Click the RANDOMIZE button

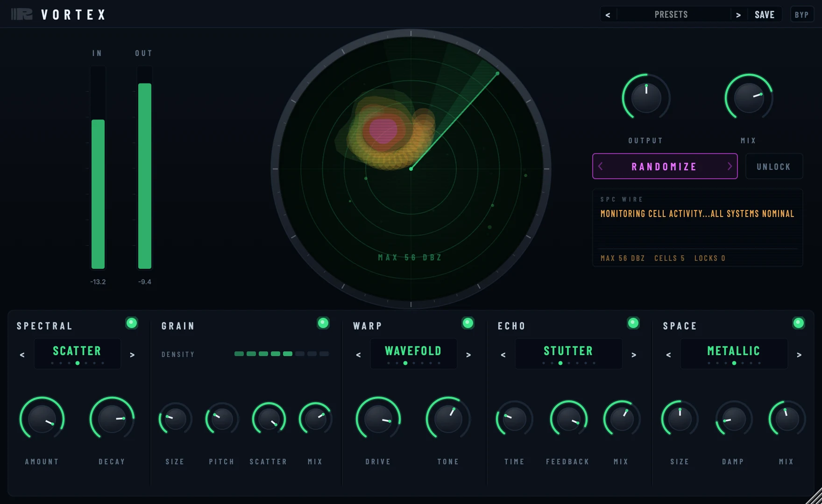tap(665, 166)
